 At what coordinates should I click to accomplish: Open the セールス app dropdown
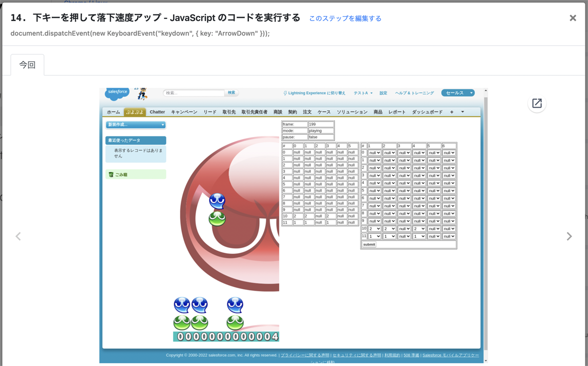tap(458, 93)
